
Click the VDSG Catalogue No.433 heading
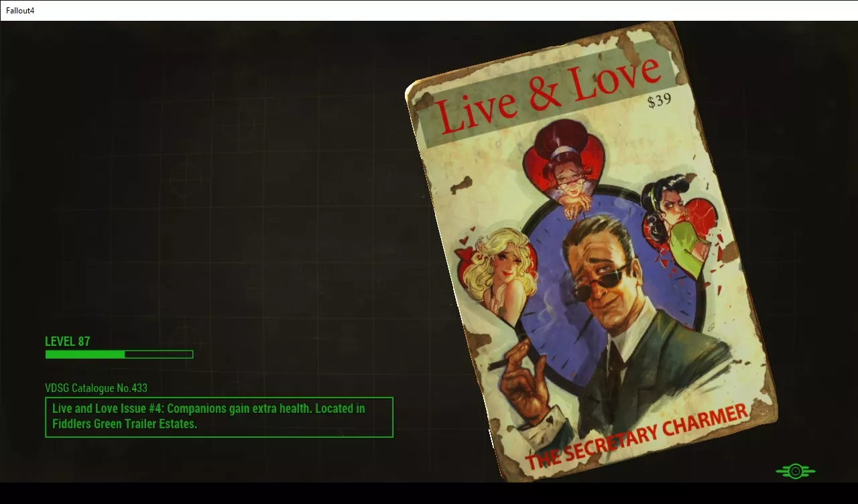pyautogui.click(x=96, y=388)
